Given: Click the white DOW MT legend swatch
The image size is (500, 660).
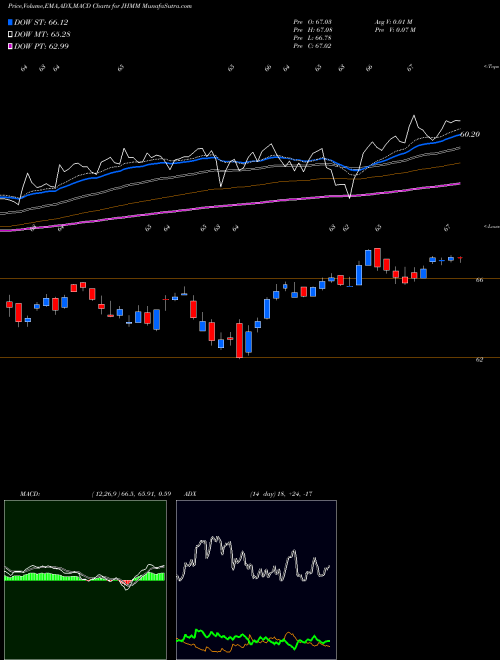Looking at the screenshot, I should [x=10, y=35].
